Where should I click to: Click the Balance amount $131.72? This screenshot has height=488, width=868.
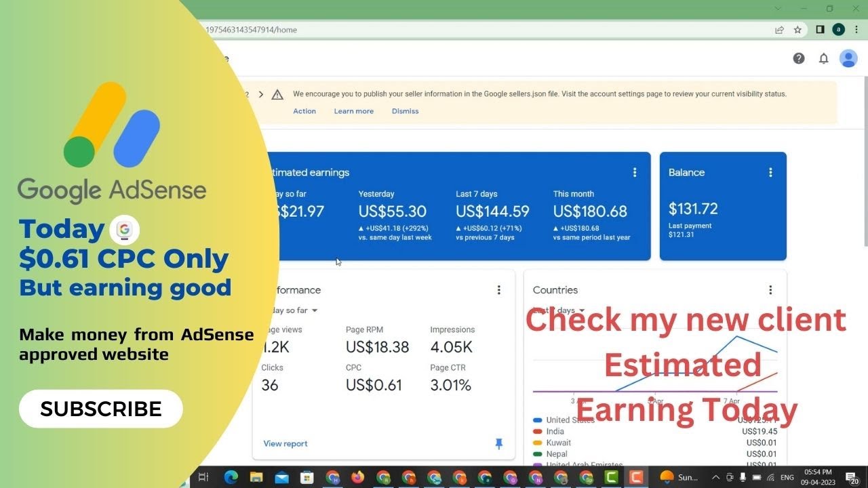point(693,209)
